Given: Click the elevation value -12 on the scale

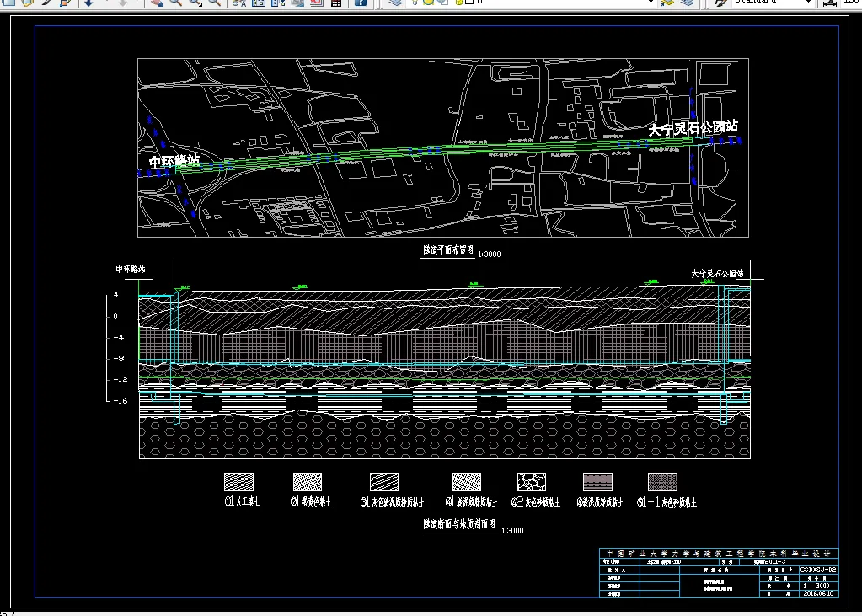Looking at the screenshot, I should click(120, 379).
